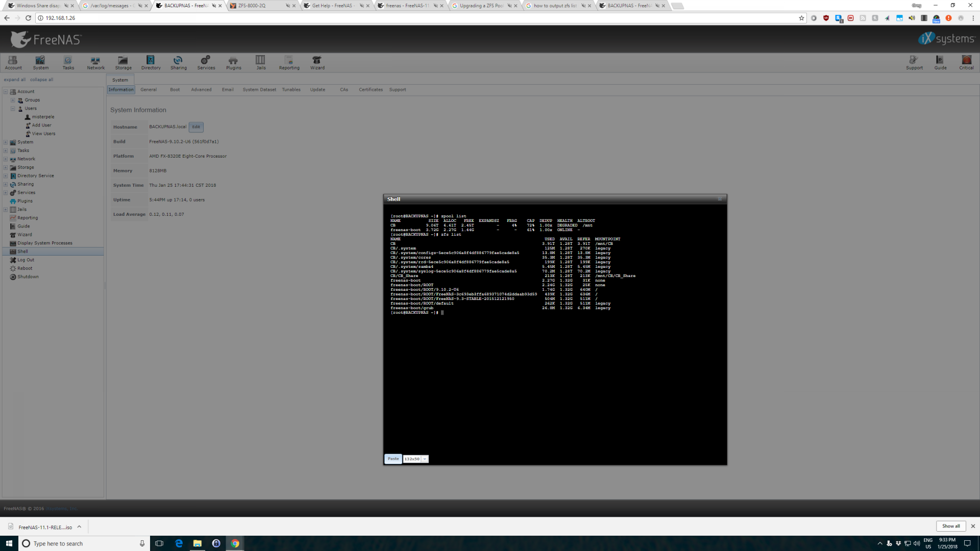980x551 pixels.
Task: Bookmark this page with star icon
Action: (x=801, y=18)
